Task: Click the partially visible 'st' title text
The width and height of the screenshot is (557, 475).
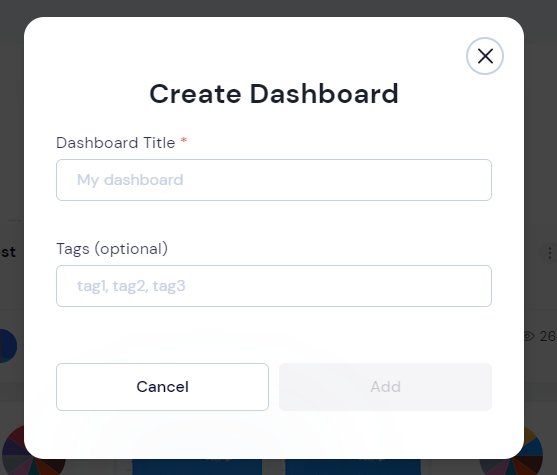Action: point(8,252)
